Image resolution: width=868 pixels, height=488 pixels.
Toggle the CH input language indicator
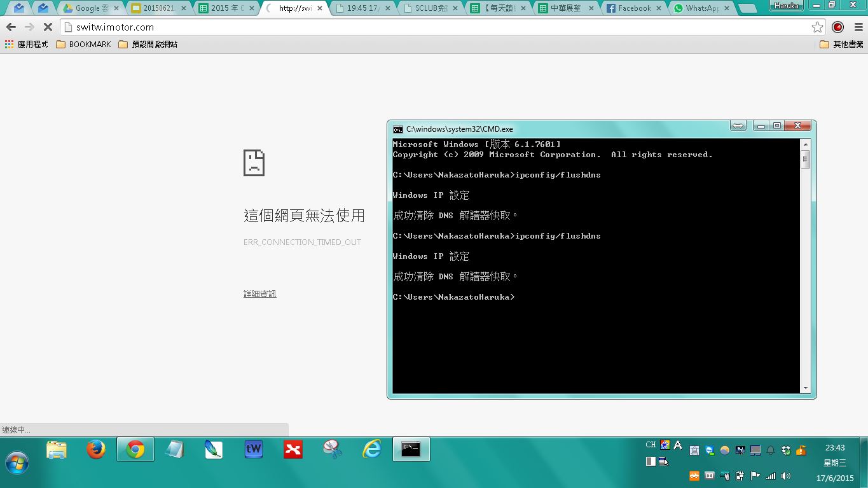651,445
